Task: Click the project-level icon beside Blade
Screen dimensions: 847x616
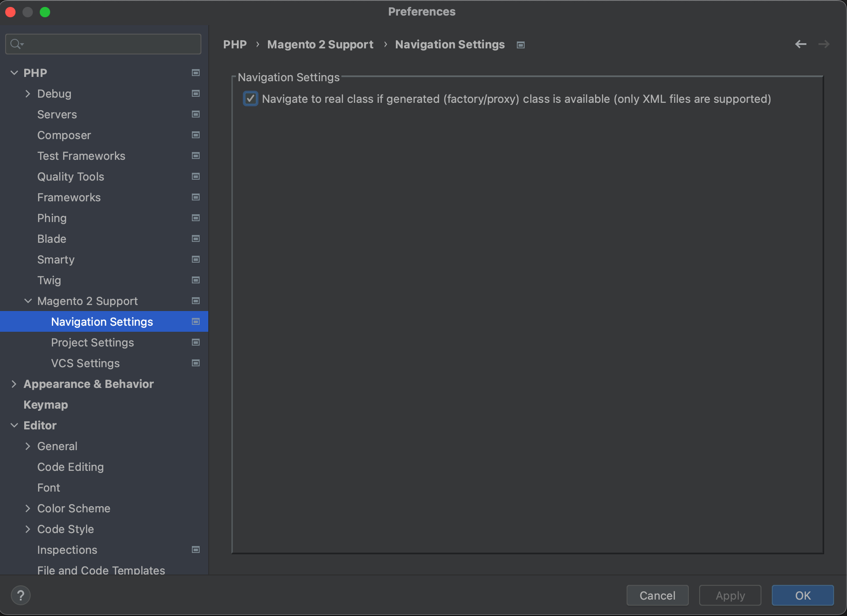Action: (196, 238)
